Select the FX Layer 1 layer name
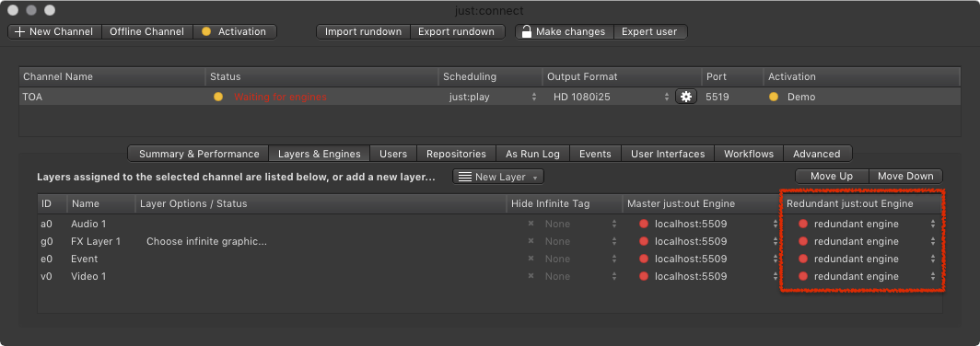Screen dimensions: 980x346 click(96, 241)
